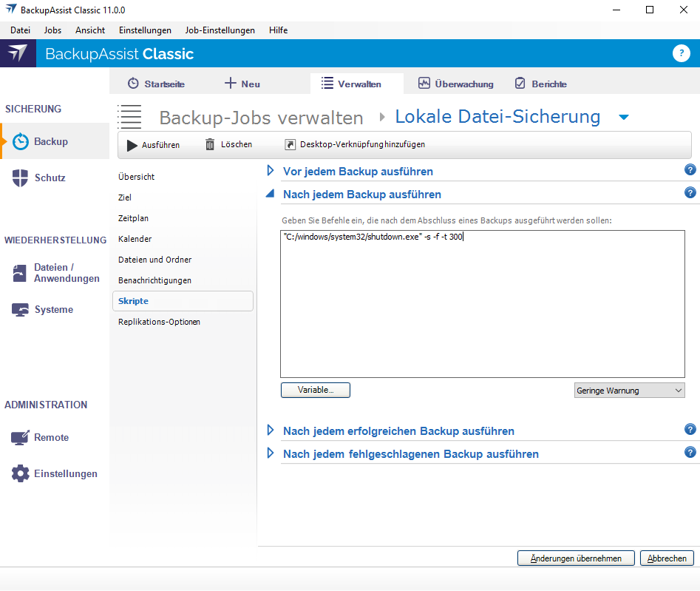Click the Änderungen übernehmen button
Image resolution: width=700 pixels, height=591 pixels.
[576, 558]
